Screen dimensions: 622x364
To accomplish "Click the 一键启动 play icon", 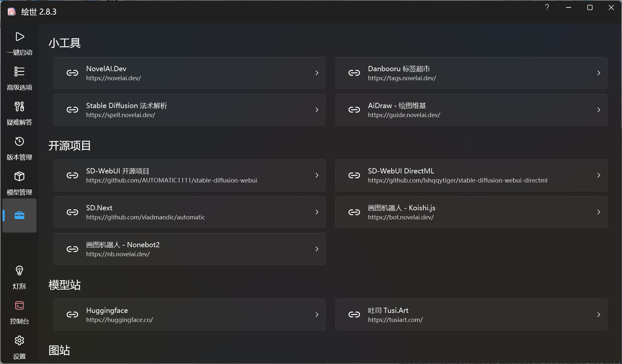I will tap(19, 37).
